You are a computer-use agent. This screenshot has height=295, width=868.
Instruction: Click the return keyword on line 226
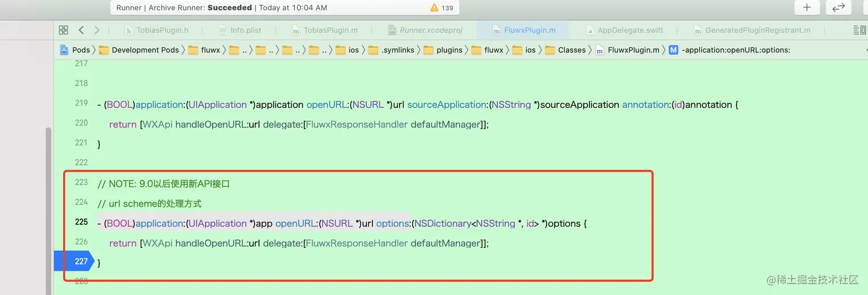click(123, 243)
